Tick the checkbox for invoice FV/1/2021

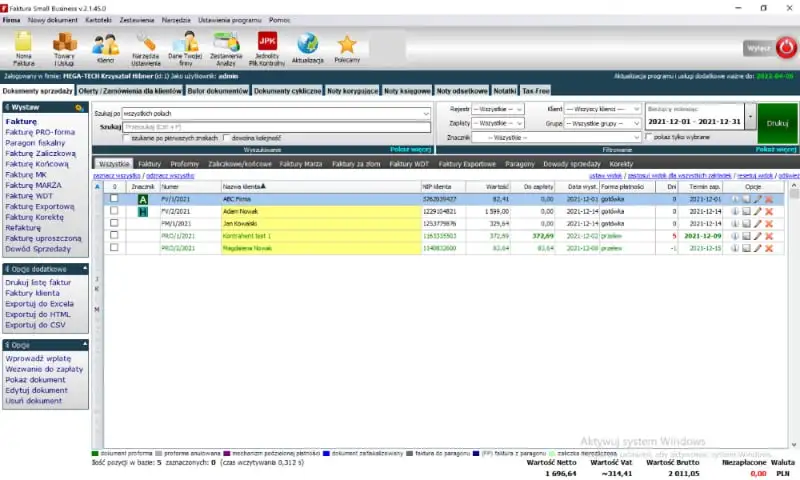(x=114, y=199)
